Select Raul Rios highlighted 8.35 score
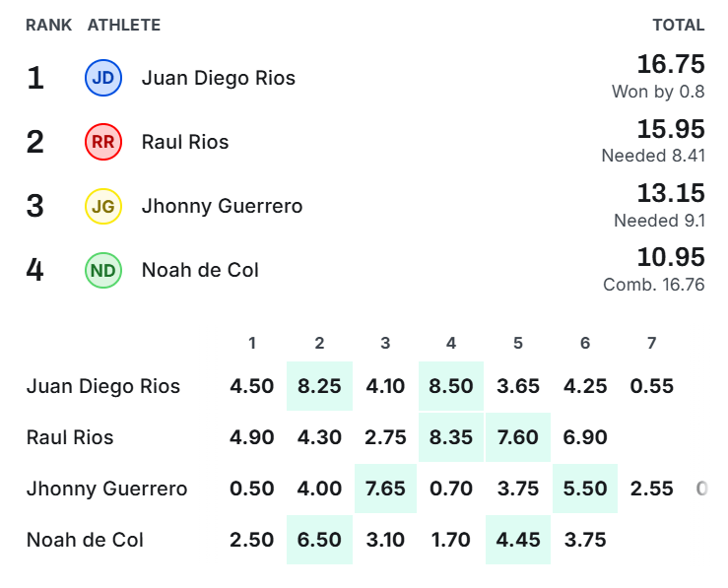Image resolution: width=728 pixels, height=588 pixels. (x=451, y=437)
